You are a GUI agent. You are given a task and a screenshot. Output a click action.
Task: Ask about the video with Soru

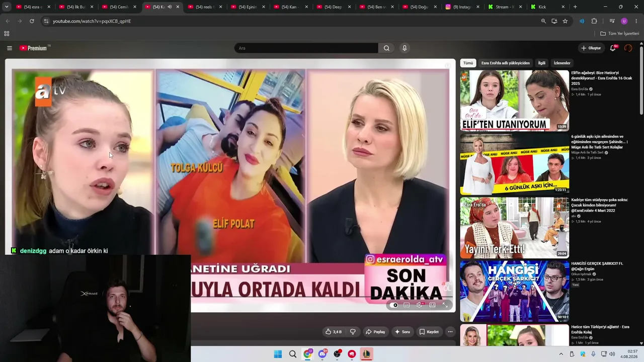(x=403, y=332)
